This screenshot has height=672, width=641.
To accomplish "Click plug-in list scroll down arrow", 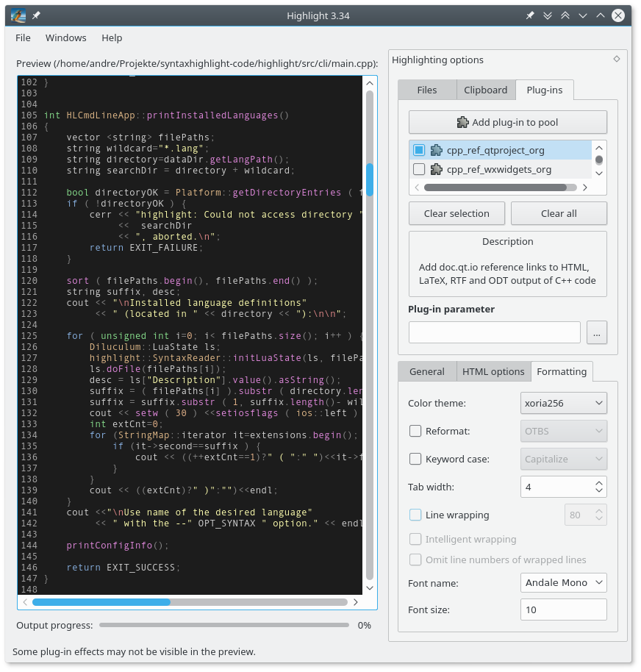I will pos(599,173).
